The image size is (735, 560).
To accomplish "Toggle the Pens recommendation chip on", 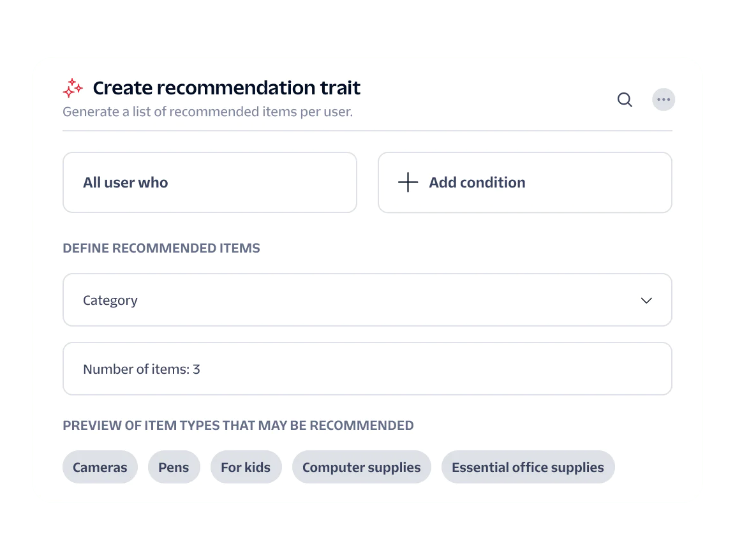I will [174, 467].
